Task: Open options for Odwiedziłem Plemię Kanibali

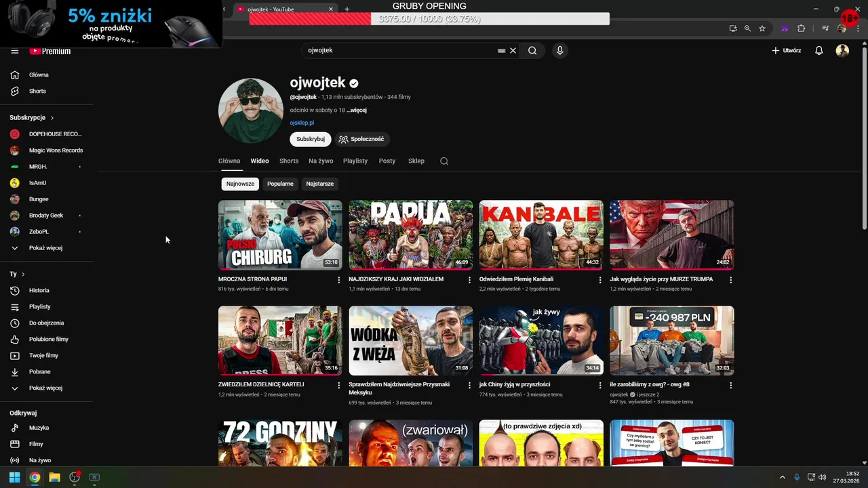Action: tap(600, 280)
